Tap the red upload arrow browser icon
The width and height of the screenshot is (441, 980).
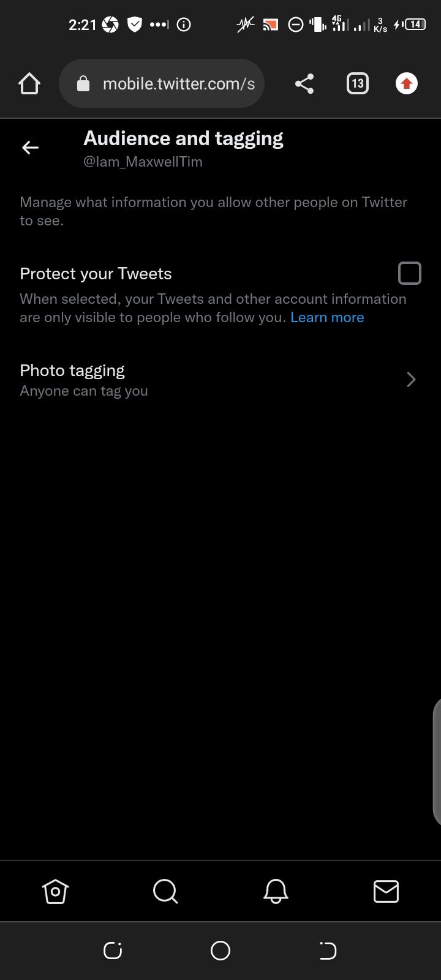407,83
